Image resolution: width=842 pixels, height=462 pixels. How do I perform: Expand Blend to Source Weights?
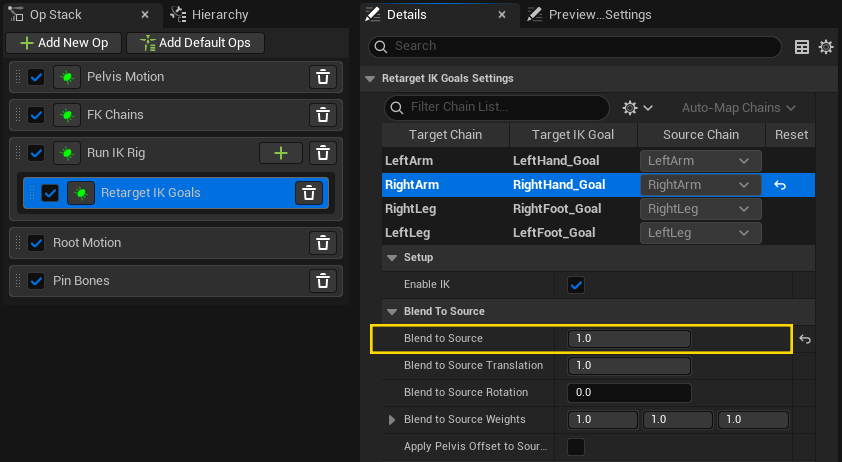pyautogui.click(x=392, y=420)
